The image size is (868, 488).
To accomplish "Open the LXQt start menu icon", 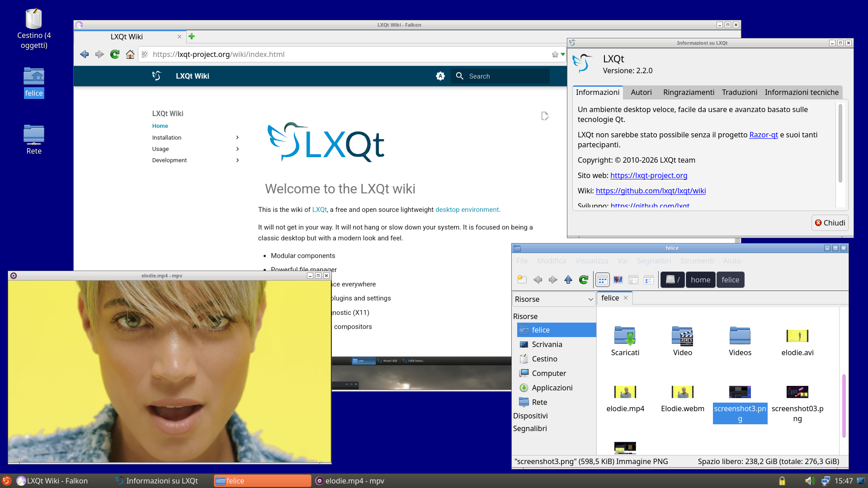I will coord(7,481).
